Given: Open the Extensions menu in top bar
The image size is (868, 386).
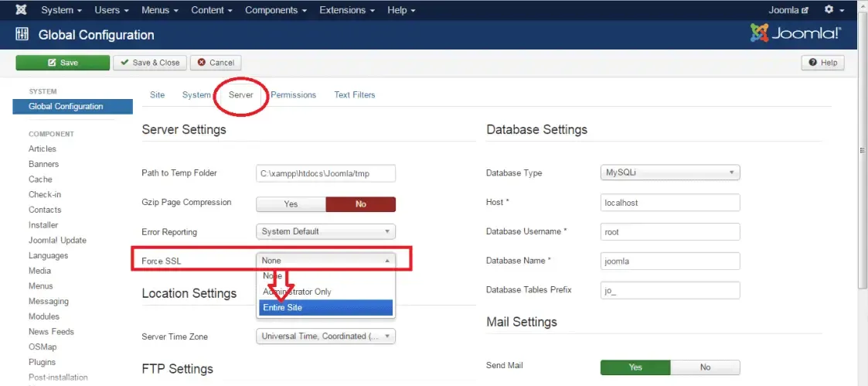Looking at the screenshot, I should tap(347, 10).
